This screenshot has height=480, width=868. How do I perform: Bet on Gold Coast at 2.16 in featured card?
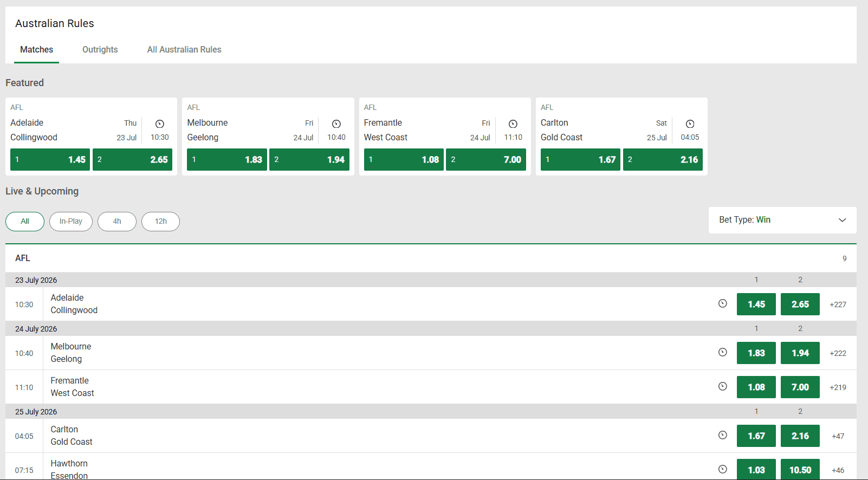point(663,160)
